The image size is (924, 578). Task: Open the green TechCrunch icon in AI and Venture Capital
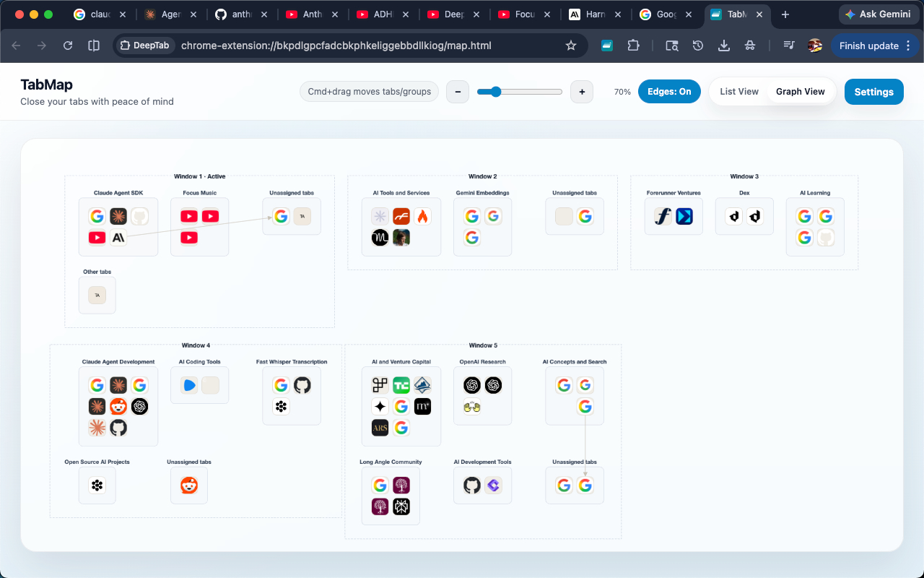click(401, 385)
